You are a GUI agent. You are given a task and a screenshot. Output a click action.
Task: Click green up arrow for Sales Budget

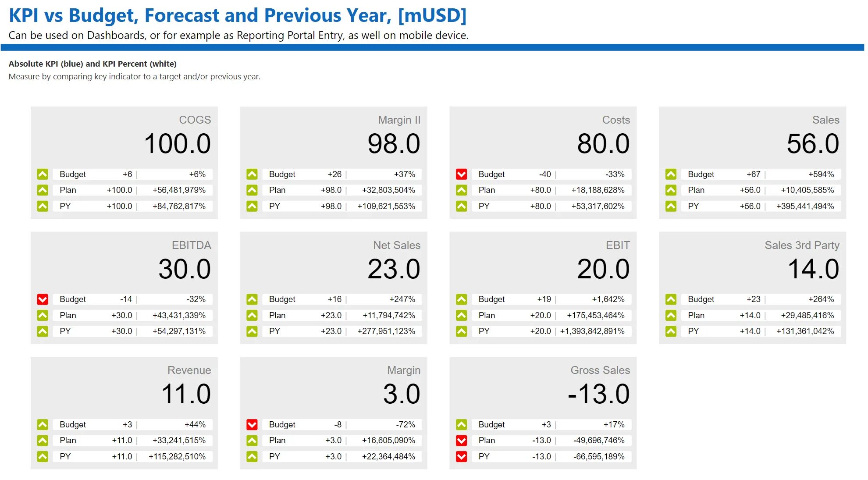tap(671, 174)
